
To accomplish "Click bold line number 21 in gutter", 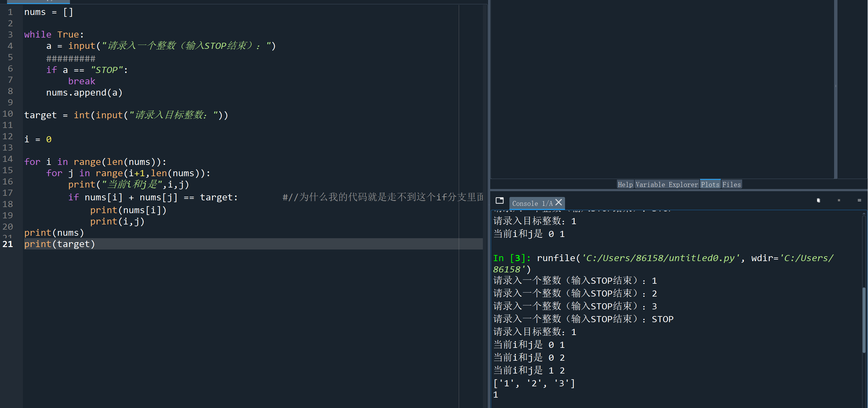I will pos(8,244).
